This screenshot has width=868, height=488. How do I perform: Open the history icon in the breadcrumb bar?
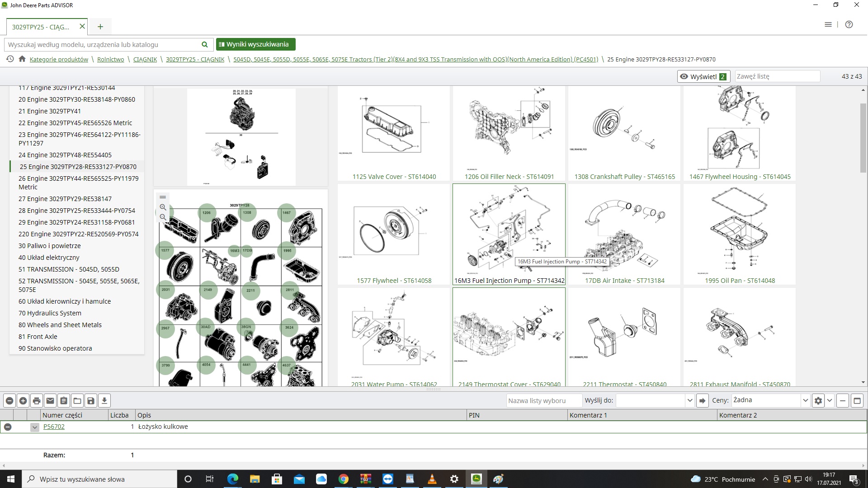[x=10, y=59]
